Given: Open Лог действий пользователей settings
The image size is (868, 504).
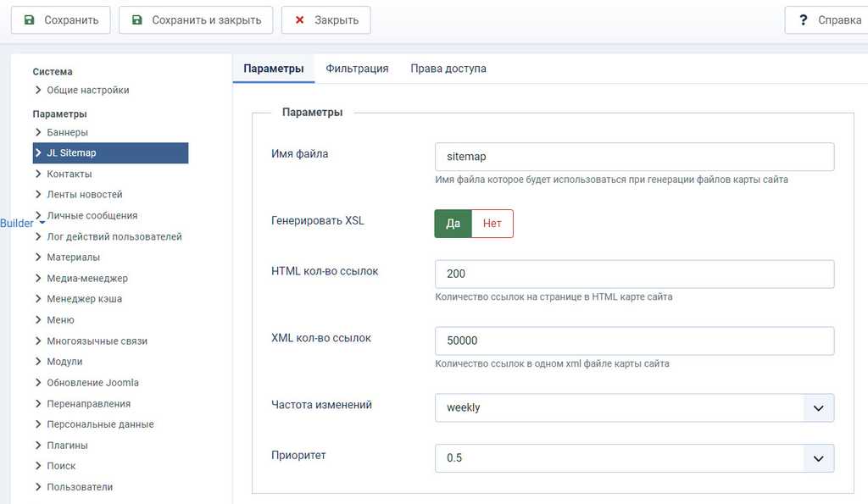Looking at the screenshot, I should (x=114, y=237).
